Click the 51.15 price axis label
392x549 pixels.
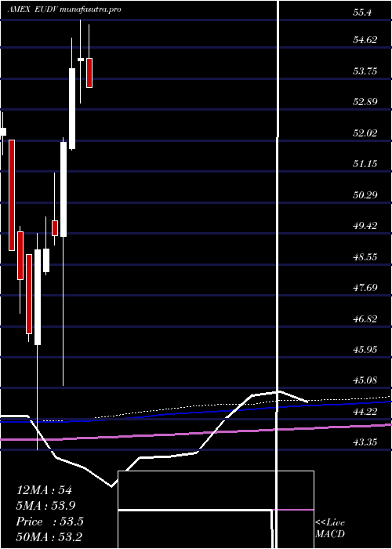(365, 163)
